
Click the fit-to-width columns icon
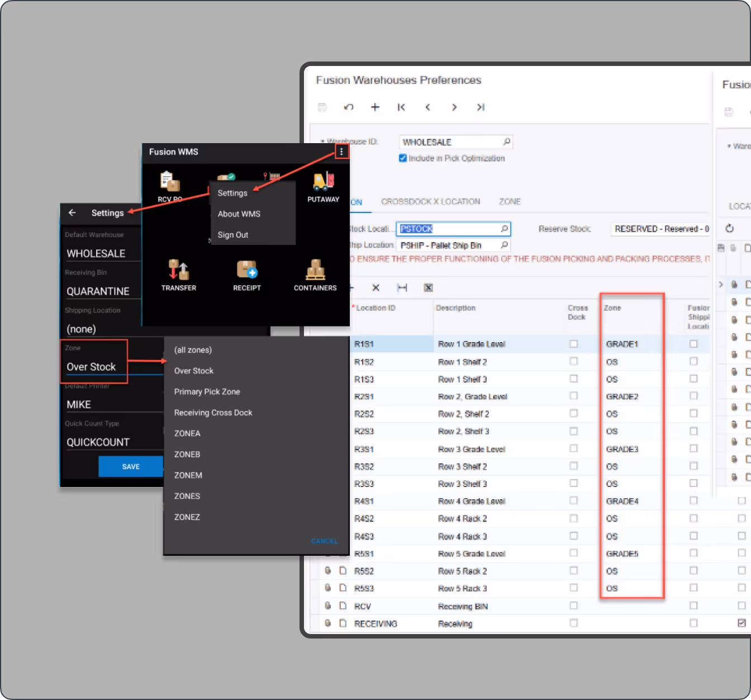(402, 287)
